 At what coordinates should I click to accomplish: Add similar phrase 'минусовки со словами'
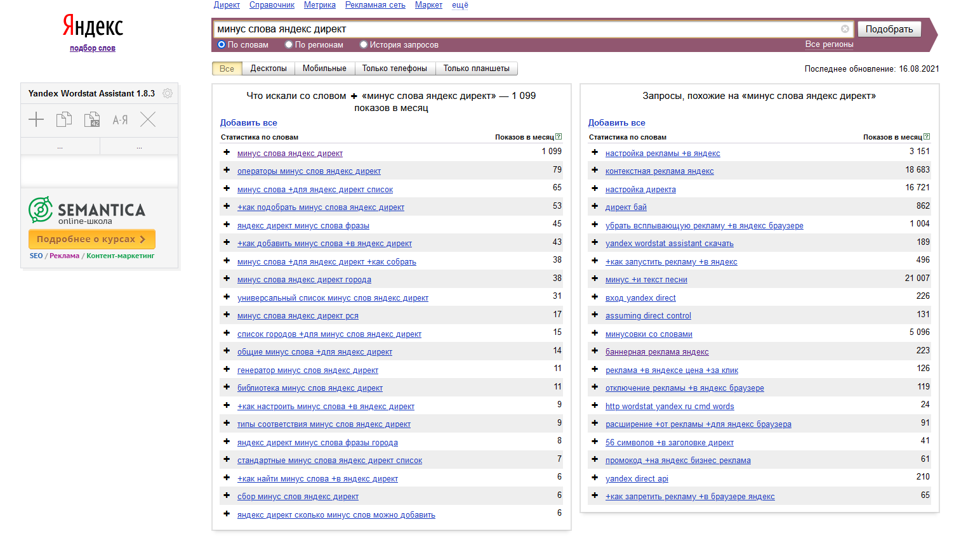pyautogui.click(x=595, y=333)
